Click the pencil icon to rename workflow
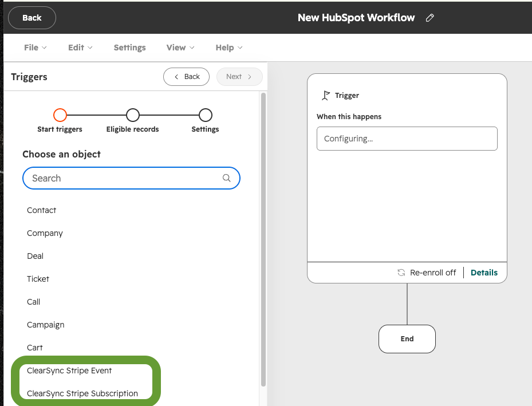The image size is (532, 406). coord(429,18)
